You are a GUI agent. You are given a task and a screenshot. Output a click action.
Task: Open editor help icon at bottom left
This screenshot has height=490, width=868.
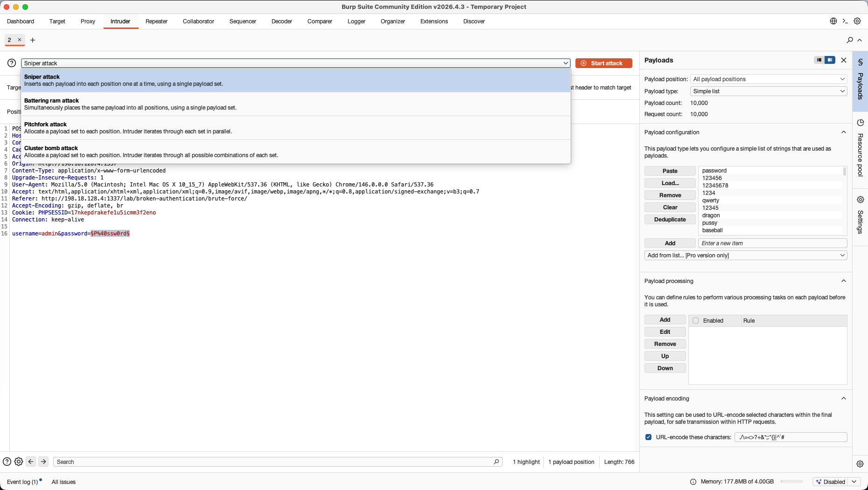(7, 462)
